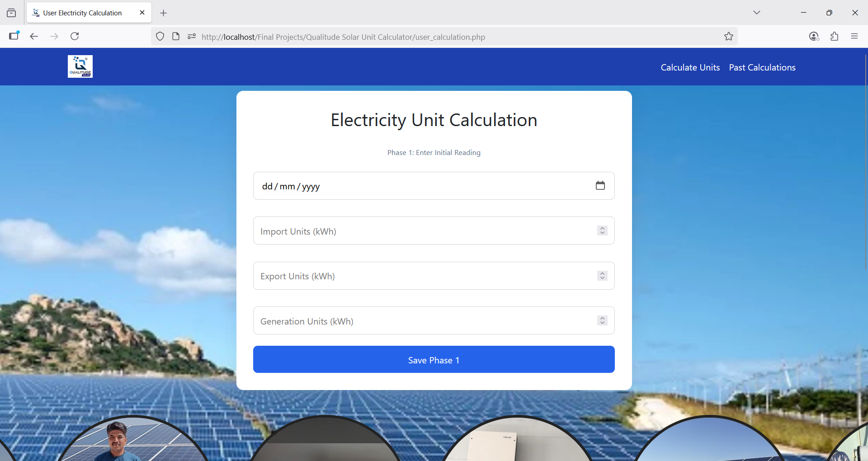Open the Past Calculations nav link
Screen dimensions: 868x461
point(762,67)
